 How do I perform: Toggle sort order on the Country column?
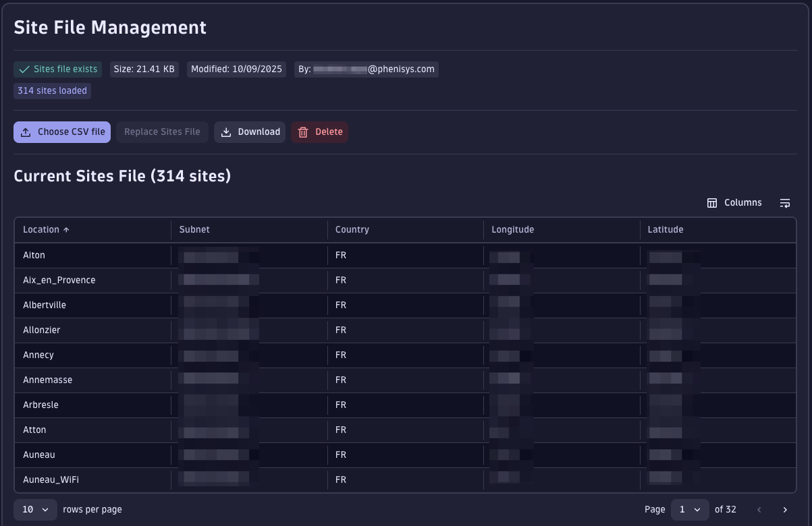pyautogui.click(x=352, y=229)
